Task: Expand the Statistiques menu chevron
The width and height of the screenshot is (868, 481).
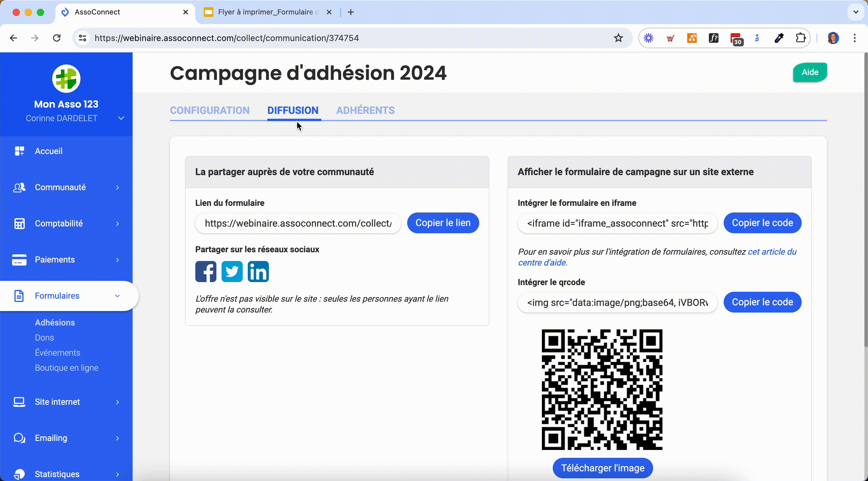Action: 118,475
